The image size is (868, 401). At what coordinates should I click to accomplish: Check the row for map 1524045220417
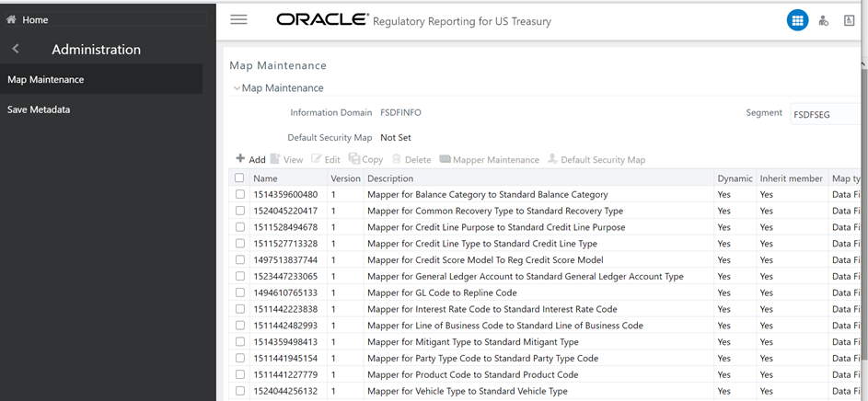(239, 211)
